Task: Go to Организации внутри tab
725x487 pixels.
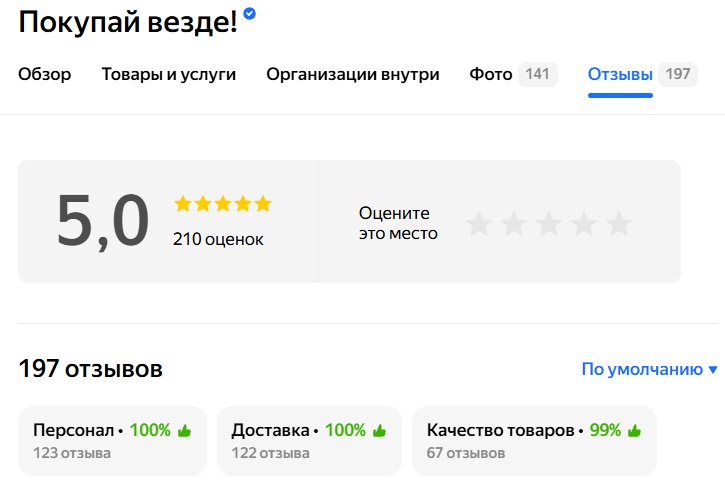Action: tap(353, 74)
